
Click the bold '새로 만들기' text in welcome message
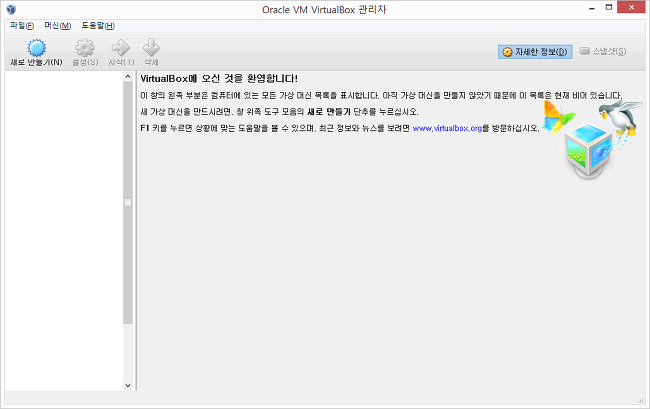329,112
